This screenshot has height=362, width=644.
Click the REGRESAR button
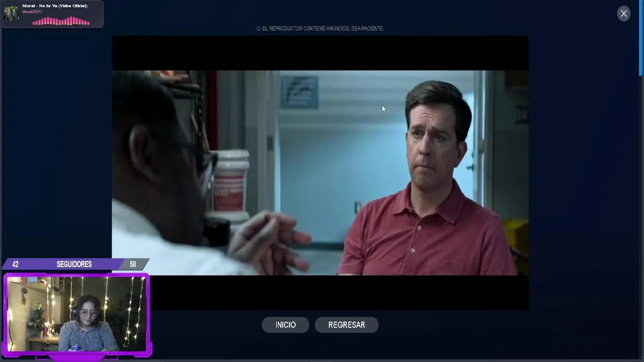click(x=347, y=325)
